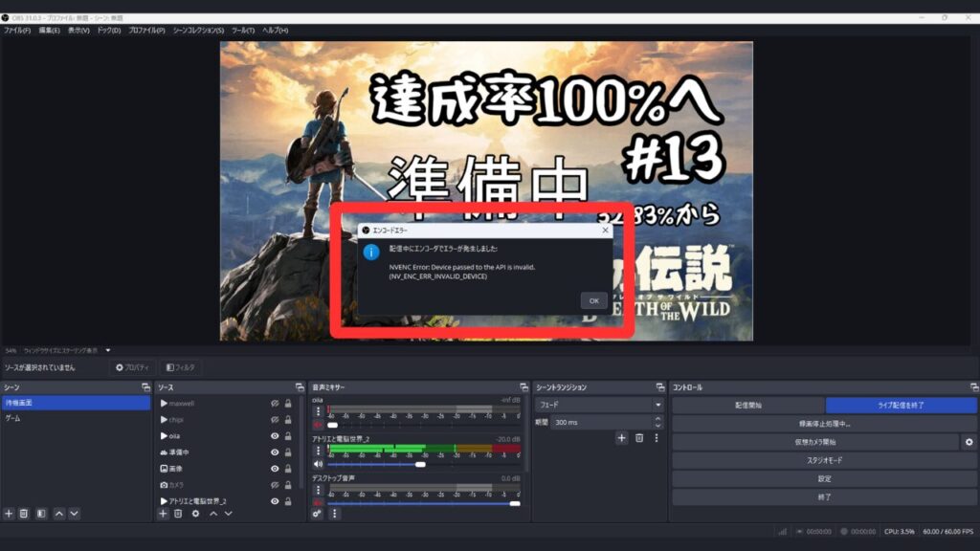
Task: Unmute the oiia audio channel
Action: click(x=318, y=425)
